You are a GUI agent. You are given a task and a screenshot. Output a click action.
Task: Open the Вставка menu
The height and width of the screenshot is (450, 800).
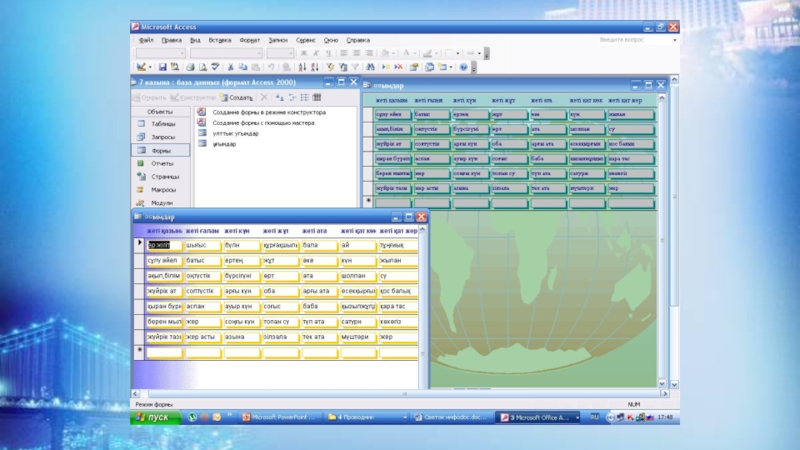point(219,40)
